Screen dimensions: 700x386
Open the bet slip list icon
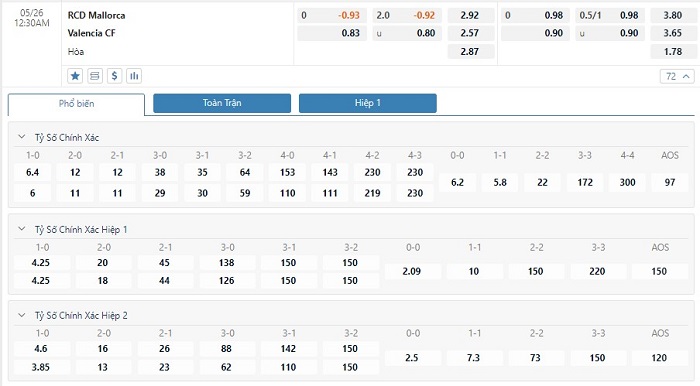(x=95, y=76)
